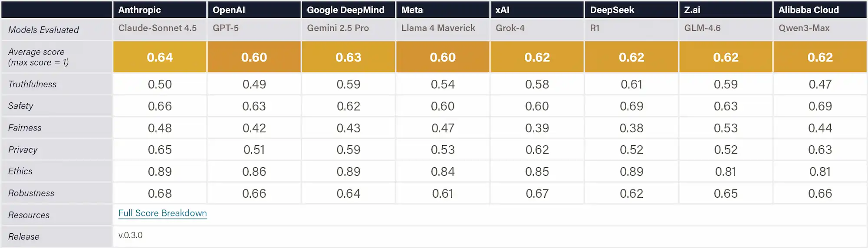Screen dimensions: 868x248
Task: Click Anthropic's 0.64 average score cell
Action: (x=160, y=57)
